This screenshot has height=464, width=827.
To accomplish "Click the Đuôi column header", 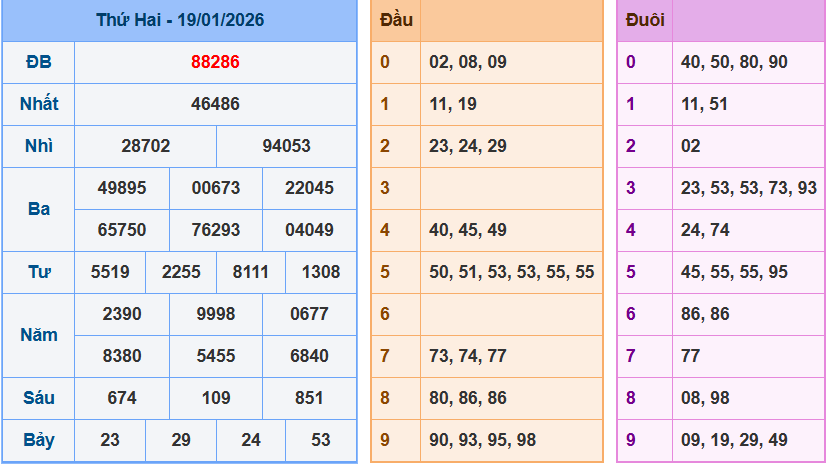I will click(645, 20).
